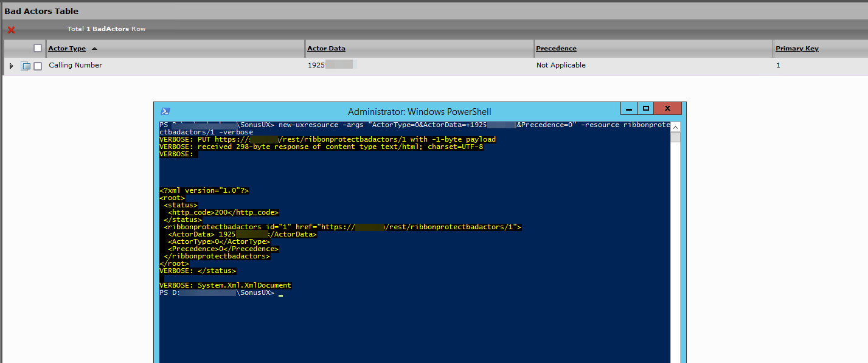Viewport: 868px width, 363px height.
Task: Expand the Calling Number bad actor row
Action: pos(11,65)
